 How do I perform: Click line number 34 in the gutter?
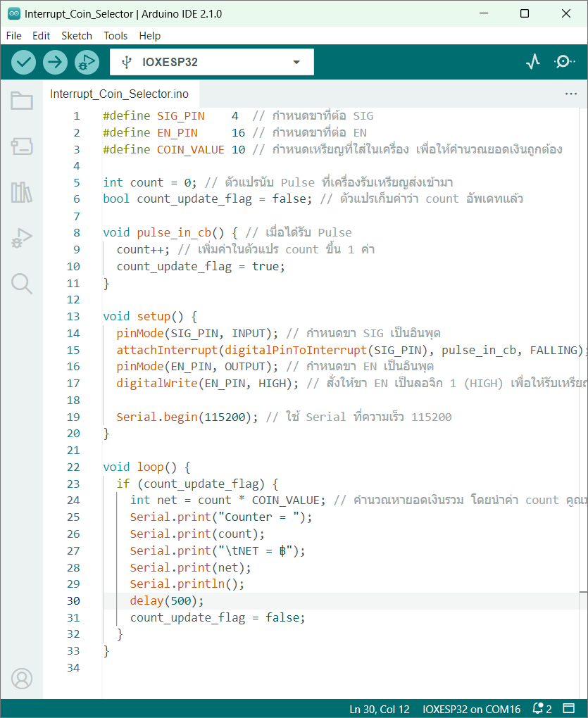tap(73, 668)
